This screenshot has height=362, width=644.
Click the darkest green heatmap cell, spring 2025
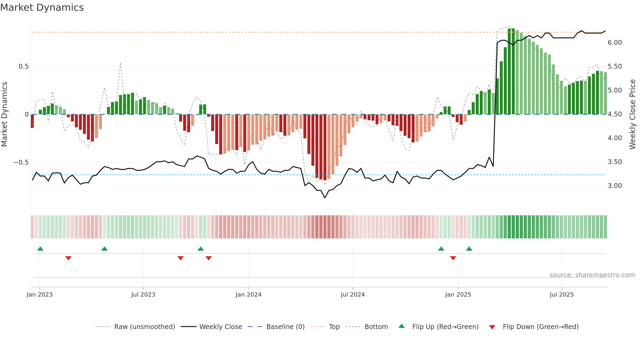tap(513, 227)
